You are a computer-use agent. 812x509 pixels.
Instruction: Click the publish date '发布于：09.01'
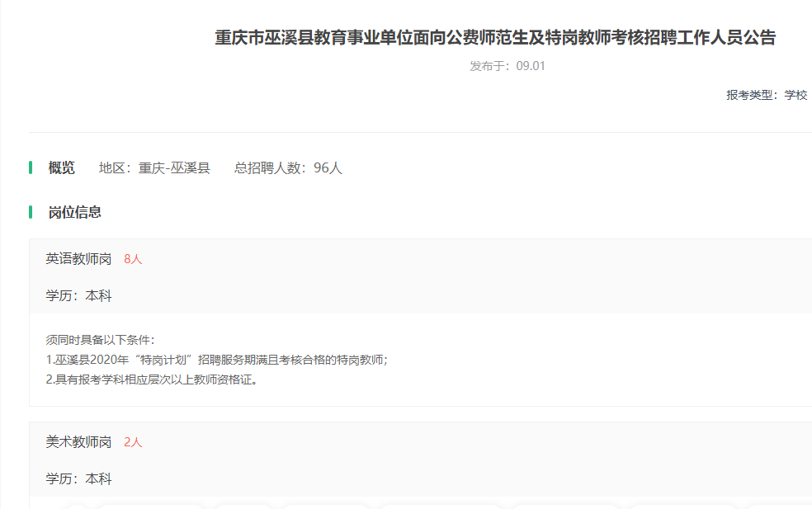pos(507,66)
